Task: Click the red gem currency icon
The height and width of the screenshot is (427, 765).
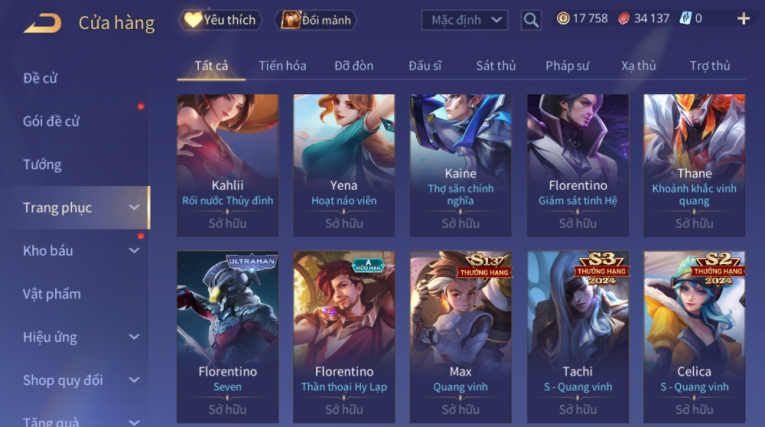Action: [624, 19]
